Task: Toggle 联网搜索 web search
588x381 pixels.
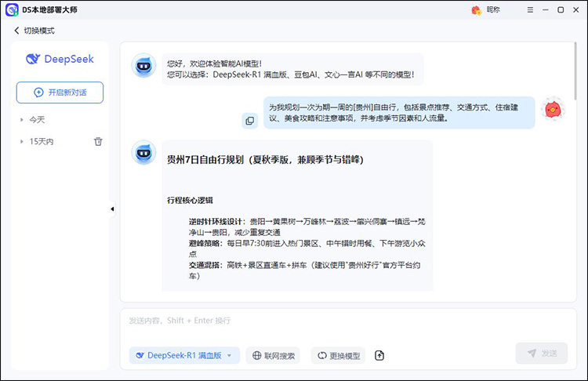Action: coord(273,355)
